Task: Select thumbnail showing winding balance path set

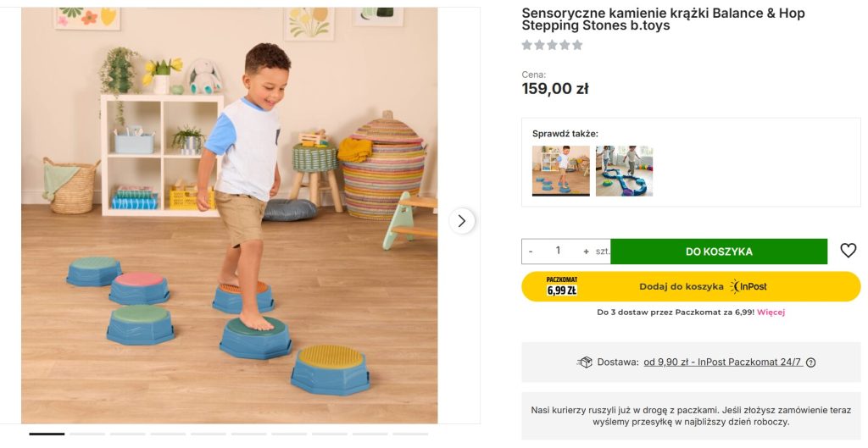Action: [624, 170]
